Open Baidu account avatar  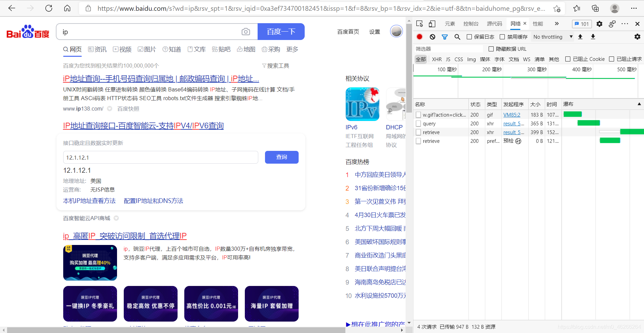[x=396, y=31]
